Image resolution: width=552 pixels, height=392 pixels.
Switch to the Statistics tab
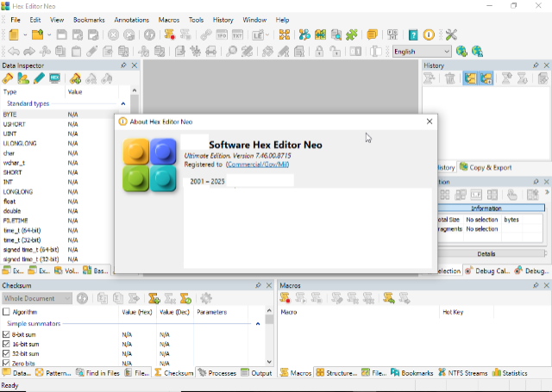pos(510,373)
